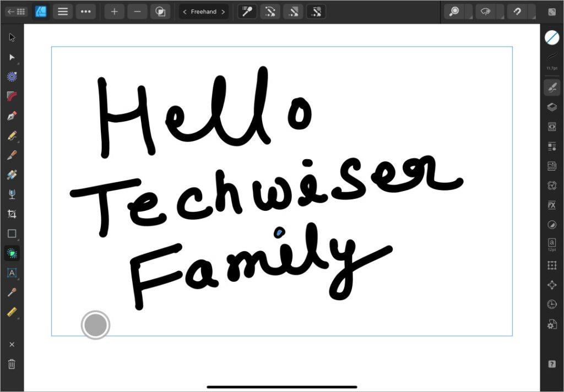
Task: Open the dotted-square grid studio icon
Action: tap(552, 265)
